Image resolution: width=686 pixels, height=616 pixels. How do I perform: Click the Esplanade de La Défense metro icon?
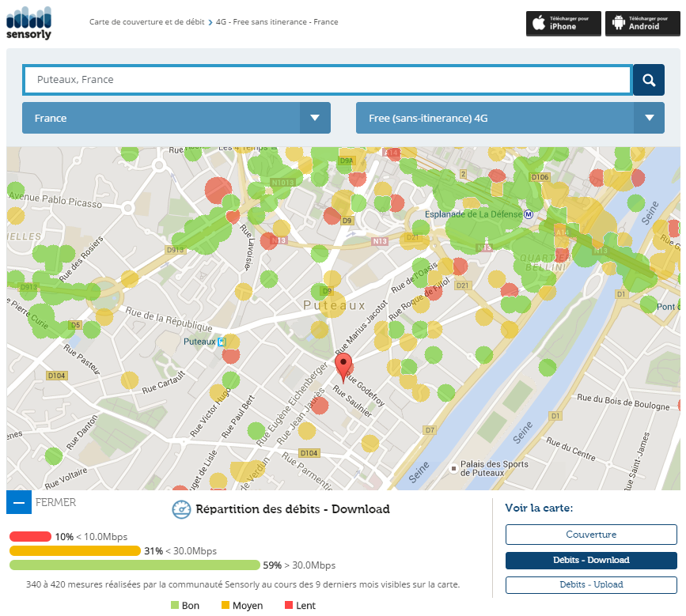click(x=529, y=214)
